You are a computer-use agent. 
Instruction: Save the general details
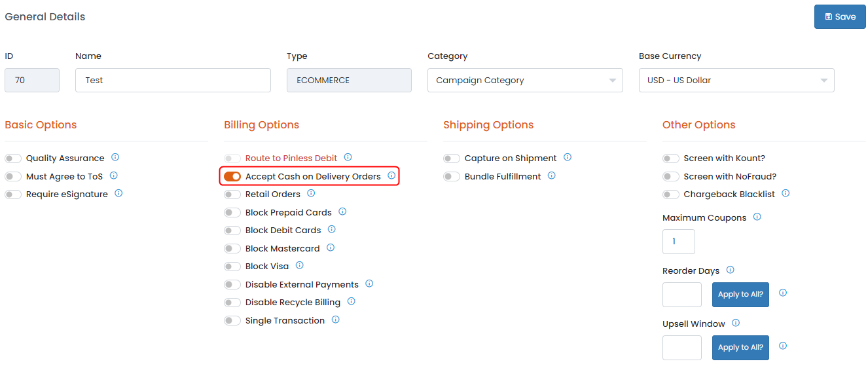[840, 17]
